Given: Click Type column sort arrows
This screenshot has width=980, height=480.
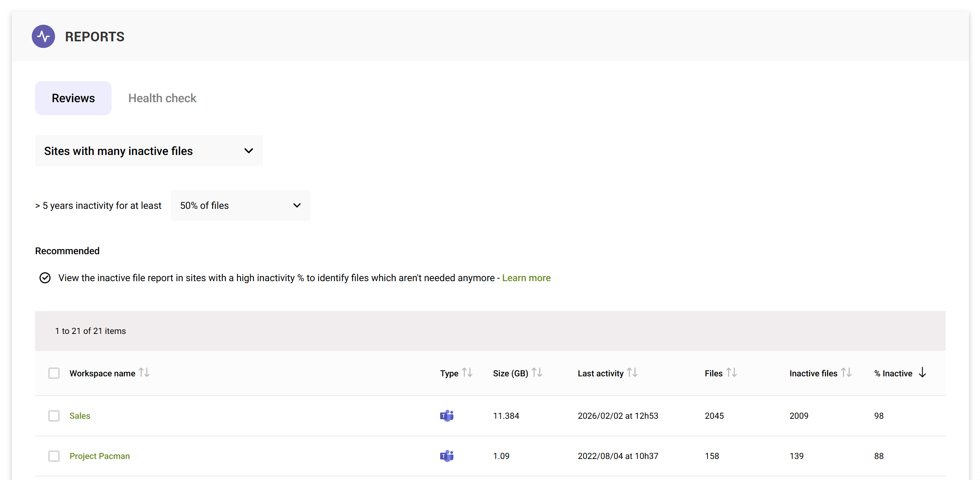Looking at the screenshot, I should [467, 372].
